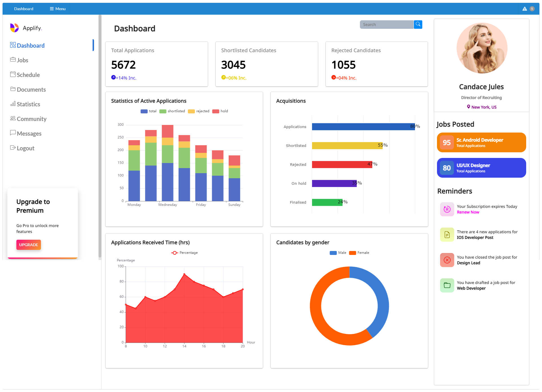Viewport: 542px width, 392px height.
Task: Click the Jobs briefcase icon
Action: coord(13,60)
